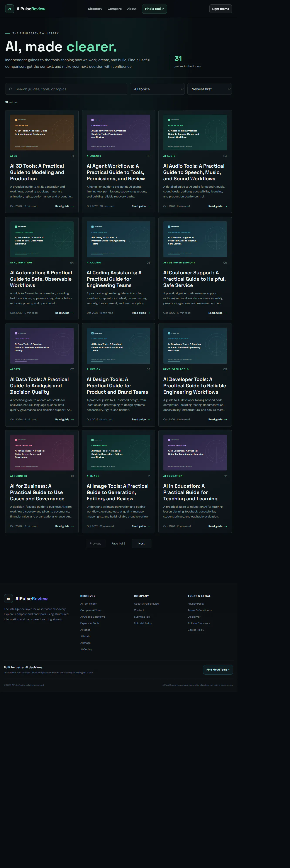Screen dimensions: 290x868
Task: Open the Newest first sort dropdown
Action: click(209, 89)
